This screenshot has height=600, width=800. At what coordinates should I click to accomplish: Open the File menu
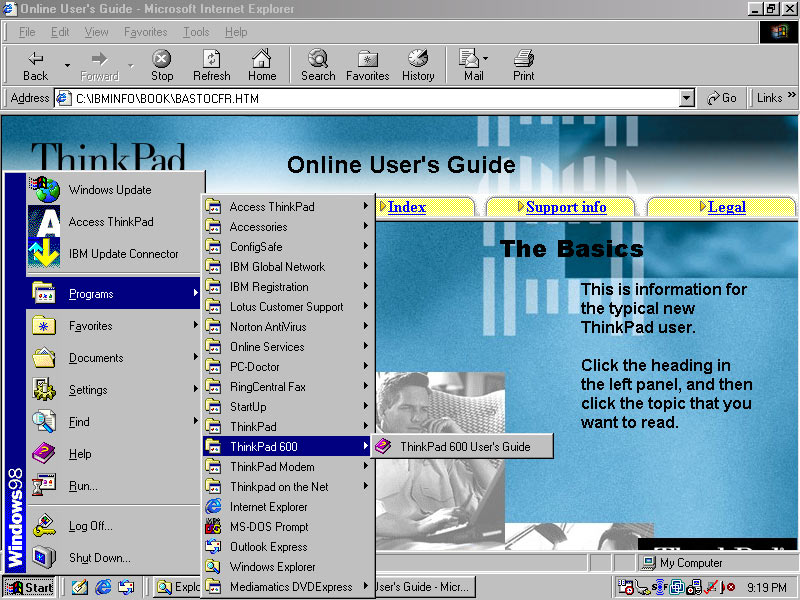pos(27,32)
